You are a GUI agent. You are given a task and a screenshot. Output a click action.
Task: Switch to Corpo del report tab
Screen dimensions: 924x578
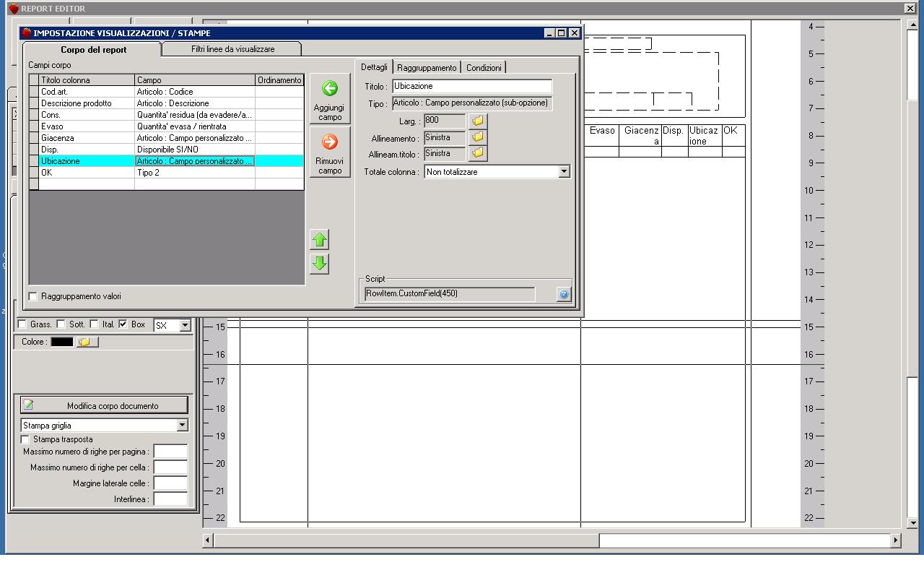click(93, 50)
